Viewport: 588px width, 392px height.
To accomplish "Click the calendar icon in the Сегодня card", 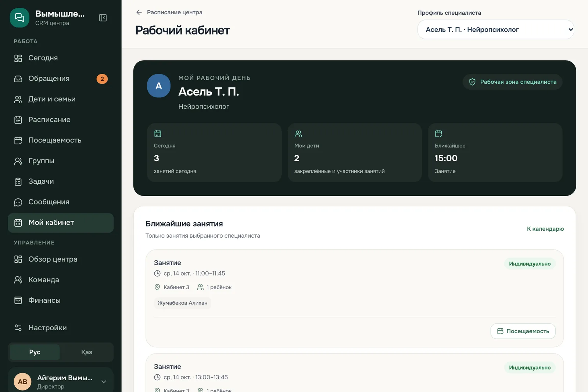I will point(158,133).
